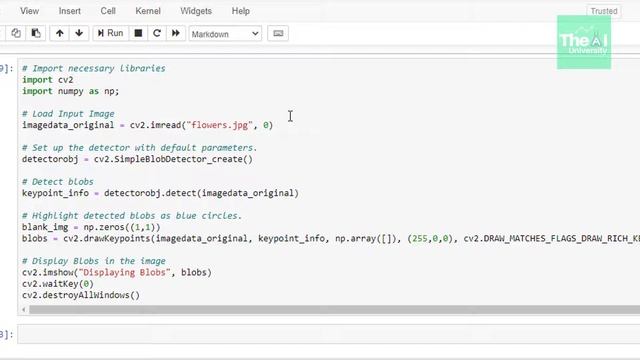Click the "Displaying Blobs" string in code
This screenshot has height=360, width=640.
click(x=124, y=272)
